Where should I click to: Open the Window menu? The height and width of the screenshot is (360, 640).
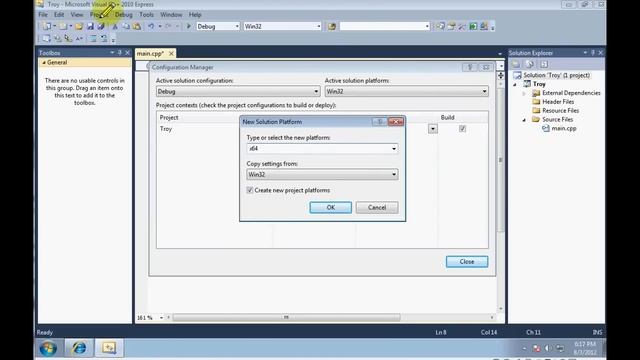click(171, 15)
